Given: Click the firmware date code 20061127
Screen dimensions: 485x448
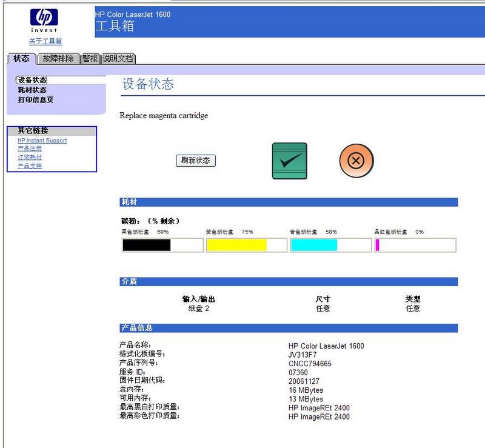Looking at the screenshot, I should [304, 381].
